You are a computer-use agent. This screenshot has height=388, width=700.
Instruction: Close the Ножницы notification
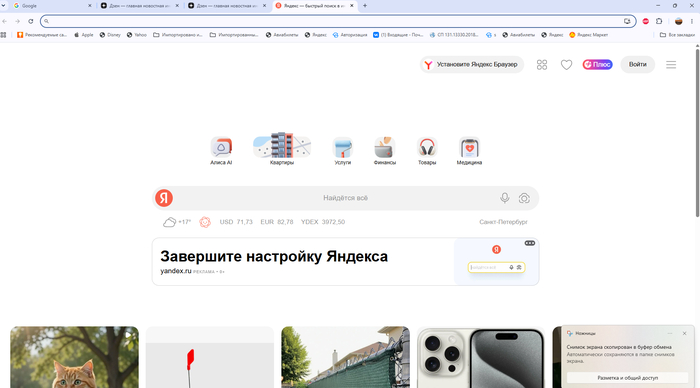(684, 334)
